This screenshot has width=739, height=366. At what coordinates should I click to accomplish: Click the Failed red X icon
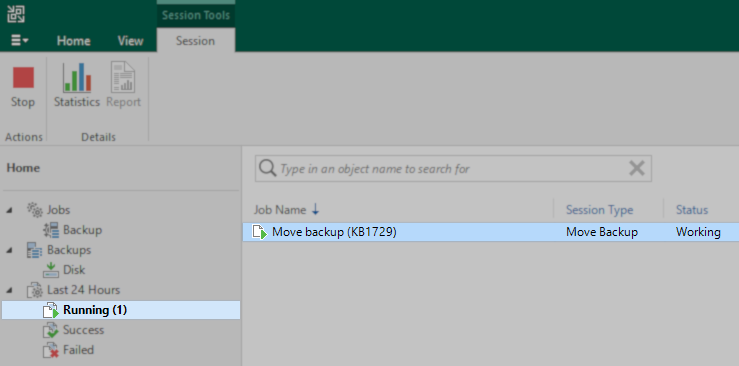(51, 350)
